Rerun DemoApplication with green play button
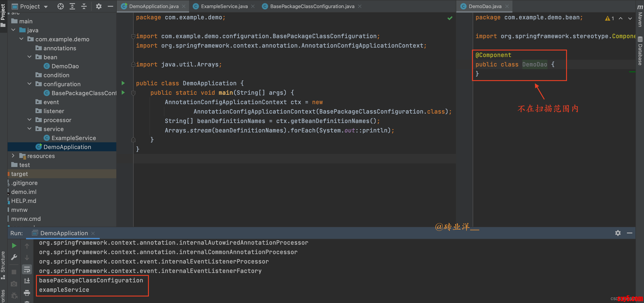Screen dimensions: 644x303 coord(14,246)
